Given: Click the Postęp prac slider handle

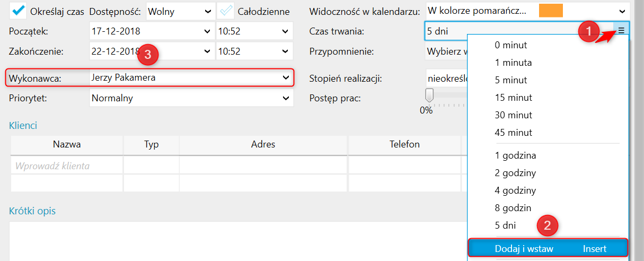Looking at the screenshot, I should pos(429,95).
